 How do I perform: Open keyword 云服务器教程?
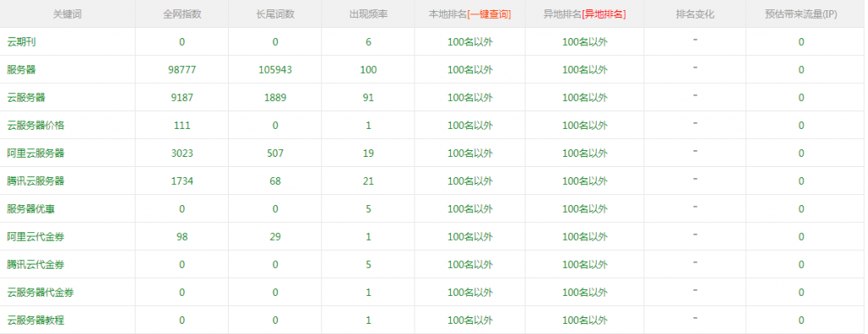[36, 320]
